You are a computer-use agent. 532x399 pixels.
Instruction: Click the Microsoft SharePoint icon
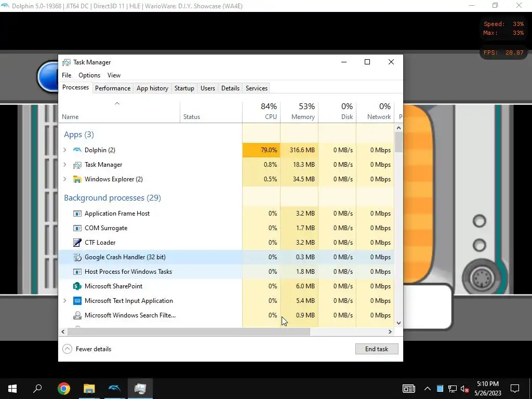(77, 286)
